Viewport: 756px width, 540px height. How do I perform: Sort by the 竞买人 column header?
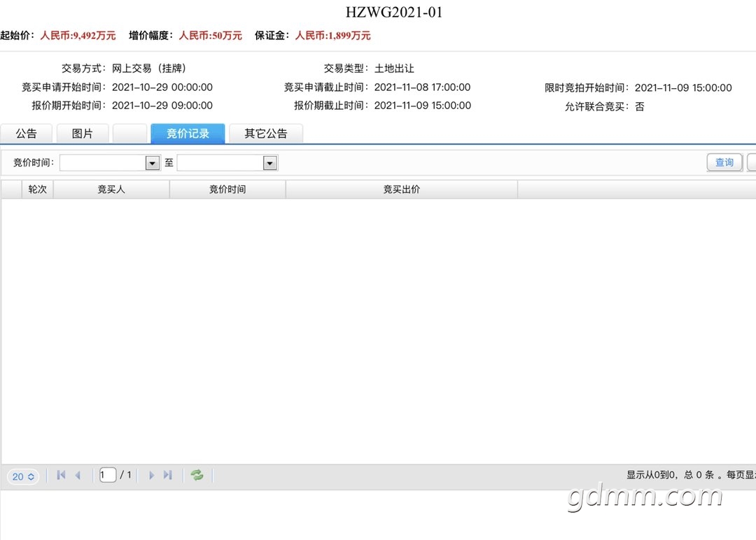click(111, 190)
